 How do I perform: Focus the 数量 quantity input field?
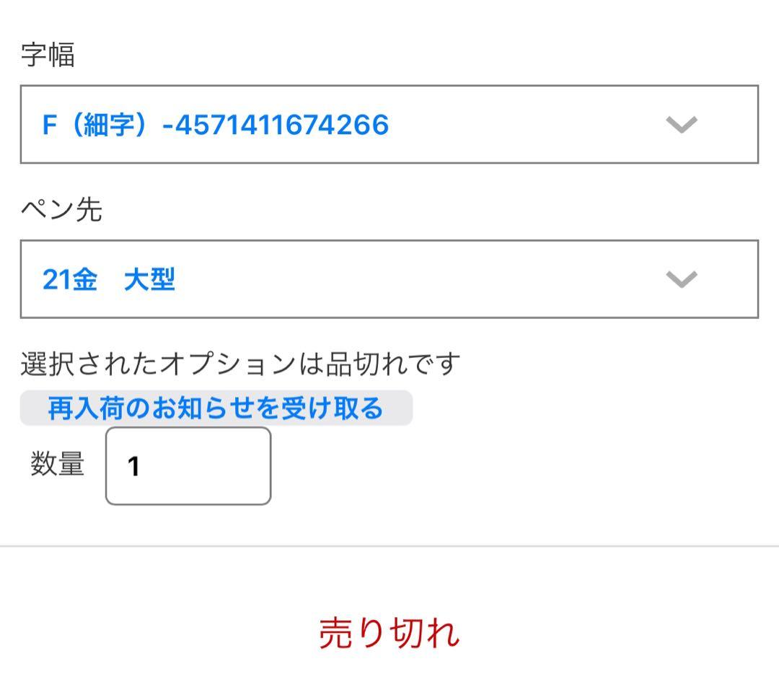(188, 466)
